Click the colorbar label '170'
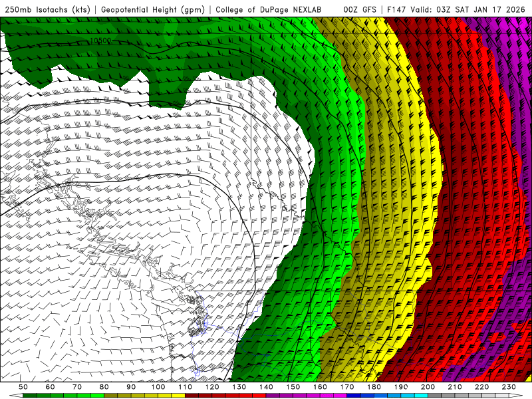Screen dimensions: 532x399 click(x=346, y=387)
